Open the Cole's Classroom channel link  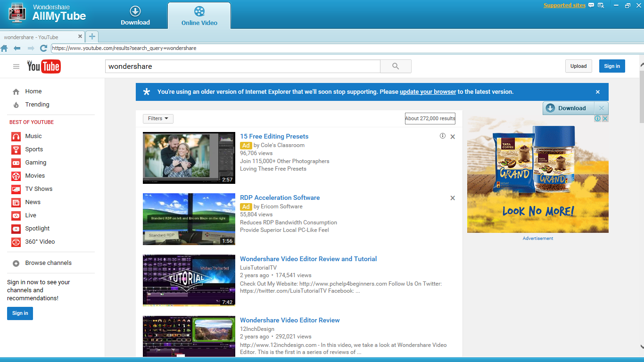(x=283, y=145)
